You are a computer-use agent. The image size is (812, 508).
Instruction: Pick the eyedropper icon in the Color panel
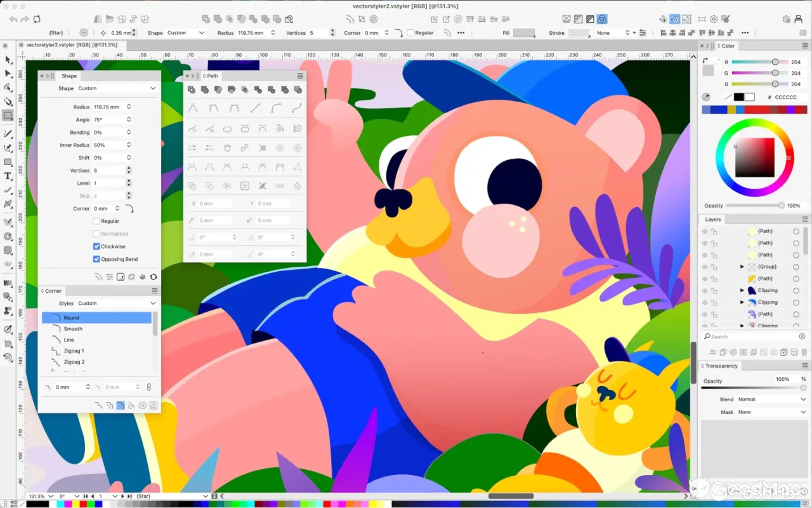point(706,97)
